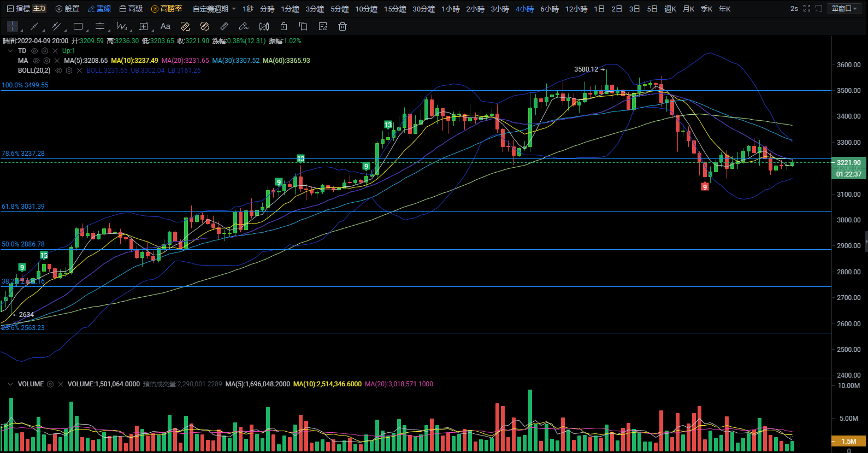This screenshot has height=453, width=868.
Task: Collapse the TD indicator legend
Action: [10, 51]
